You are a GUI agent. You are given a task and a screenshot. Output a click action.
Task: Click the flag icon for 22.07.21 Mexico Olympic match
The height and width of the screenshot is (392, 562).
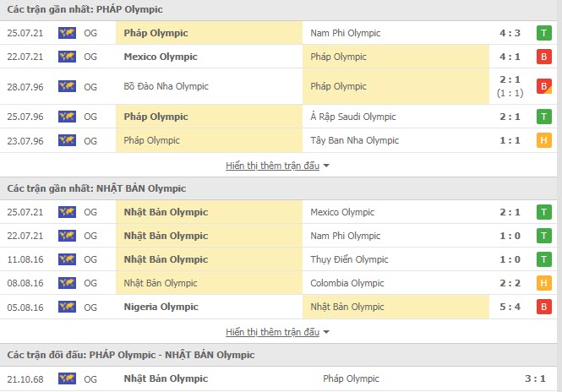[x=67, y=57]
